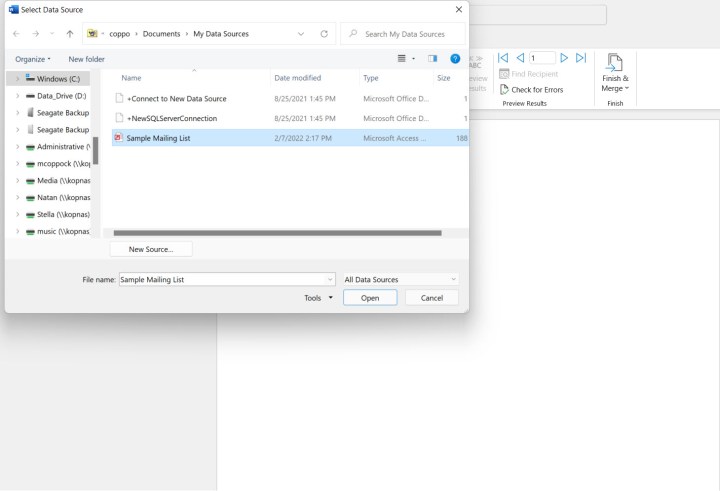The image size is (720, 491).
Task: Select Windows (C:) in navigation pane
Action: coord(58,78)
